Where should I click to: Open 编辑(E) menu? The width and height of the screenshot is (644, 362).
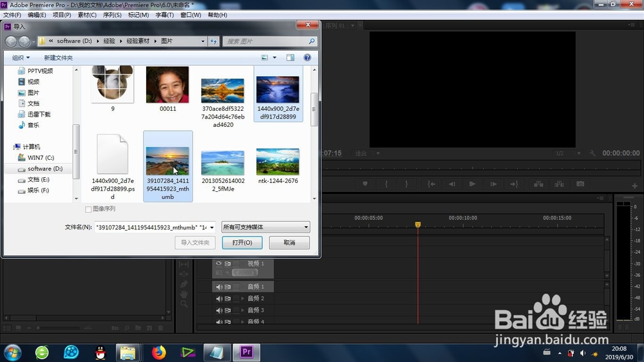click(x=37, y=15)
